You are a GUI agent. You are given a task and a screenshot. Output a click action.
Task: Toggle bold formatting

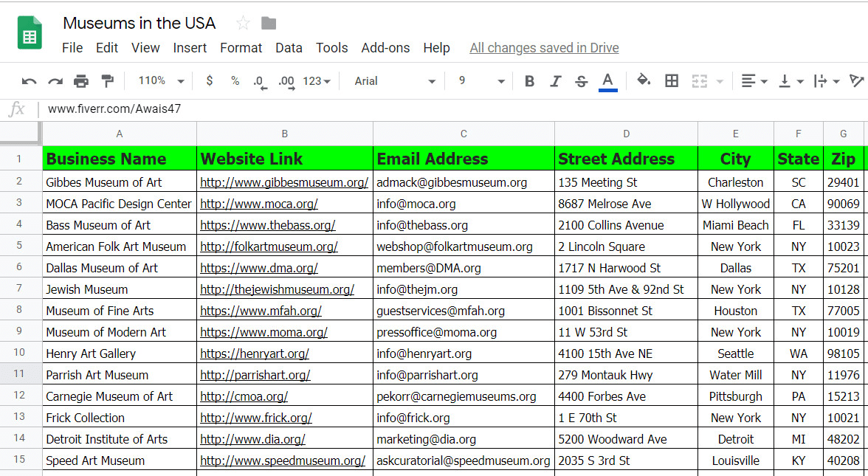[x=529, y=80]
